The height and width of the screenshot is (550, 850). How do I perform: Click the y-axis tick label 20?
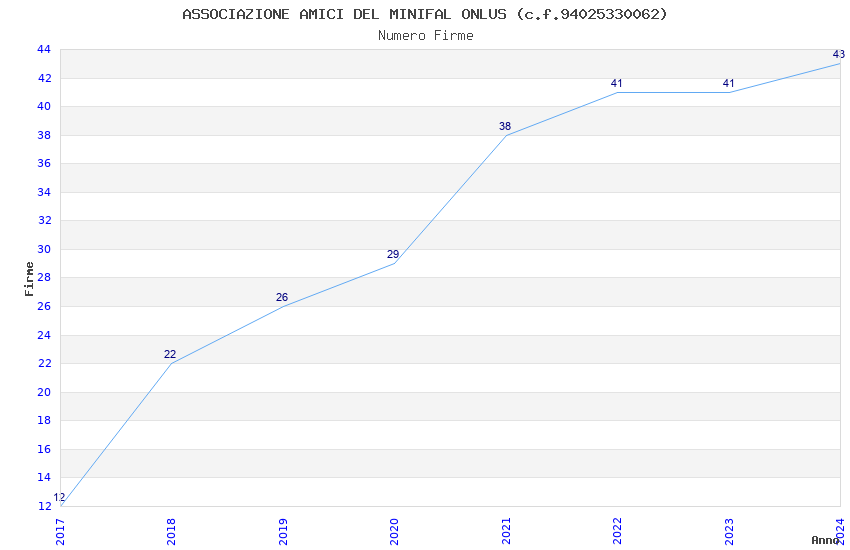pyautogui.click(x=44, y=392)
